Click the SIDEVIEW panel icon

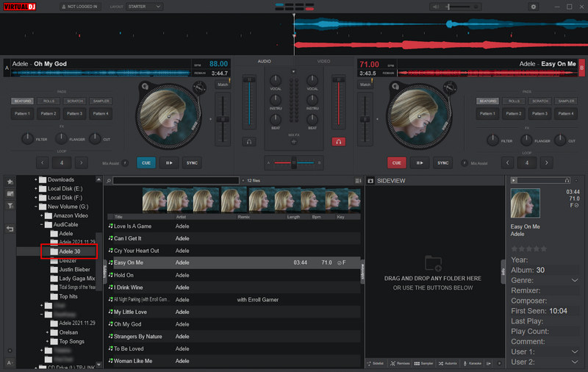(370, 181)
